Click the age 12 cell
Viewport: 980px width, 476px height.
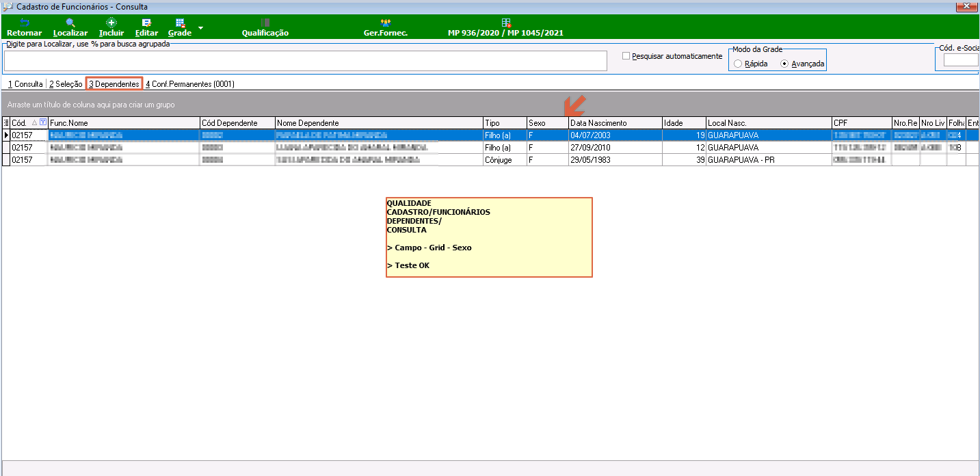click(684, 148)
